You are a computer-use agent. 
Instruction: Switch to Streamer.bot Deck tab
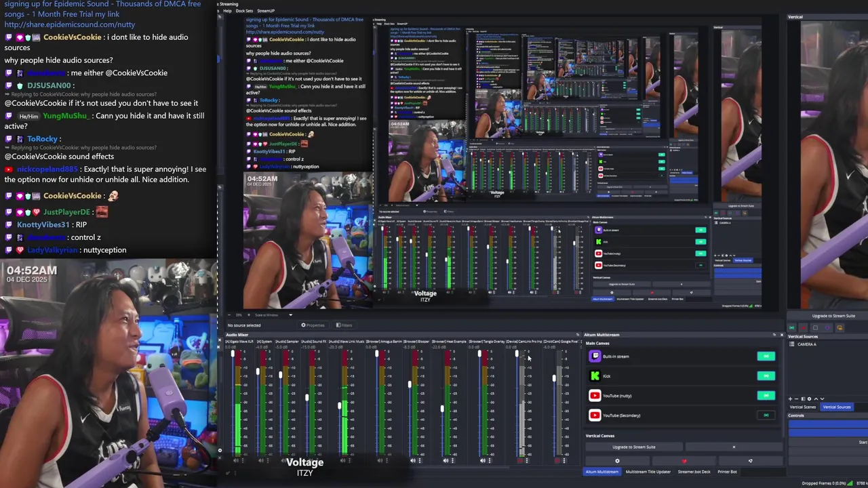[694, 471]
